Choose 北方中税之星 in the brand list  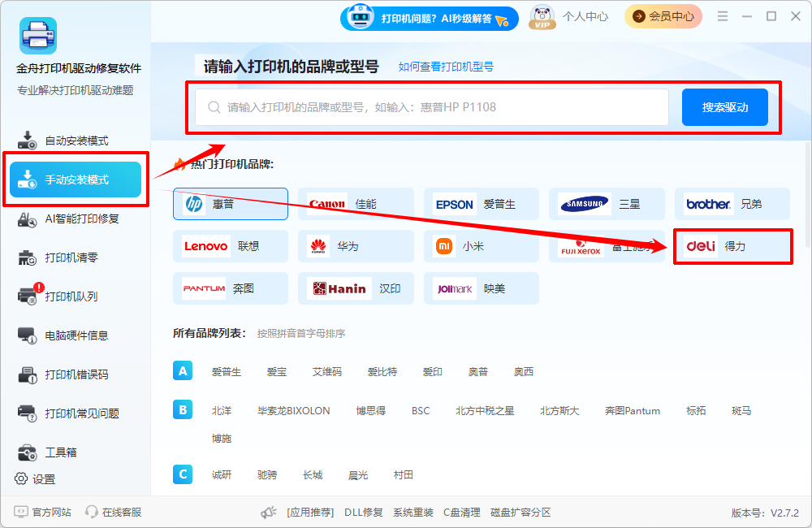(x=485, y=410)
